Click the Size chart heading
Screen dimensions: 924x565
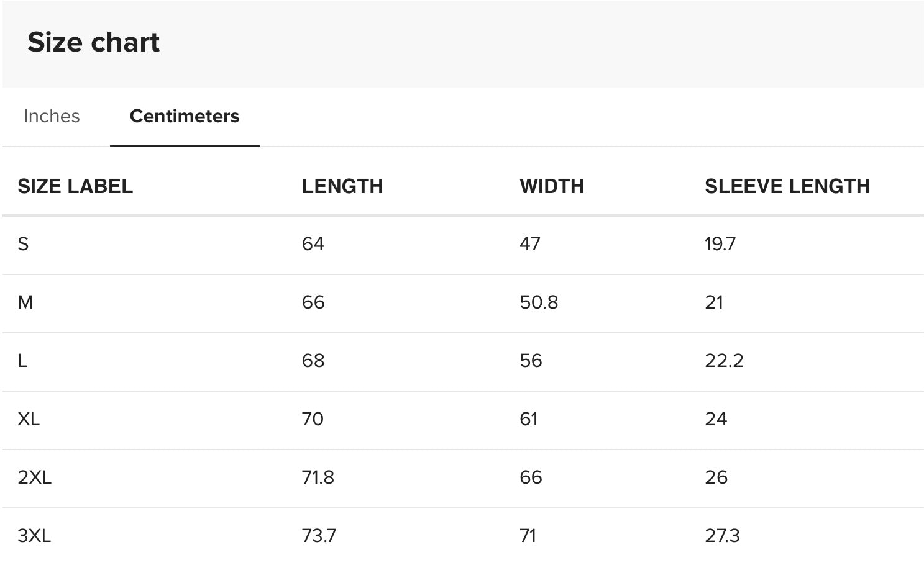(94, 42)
